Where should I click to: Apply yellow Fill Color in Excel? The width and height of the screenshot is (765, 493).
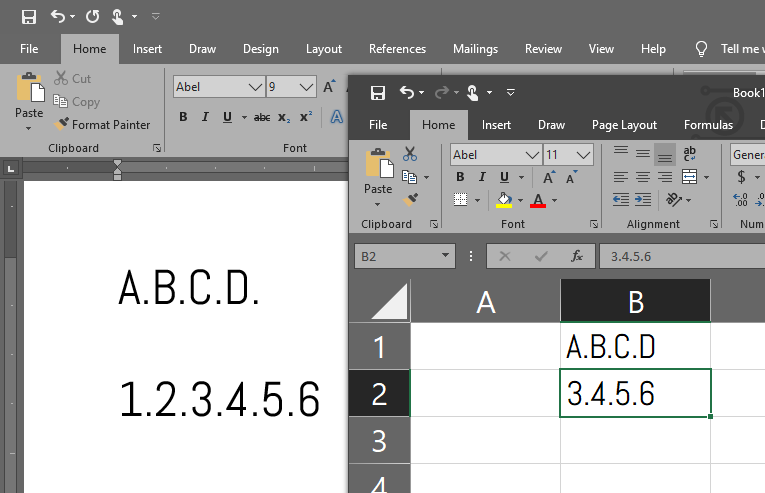504,200
